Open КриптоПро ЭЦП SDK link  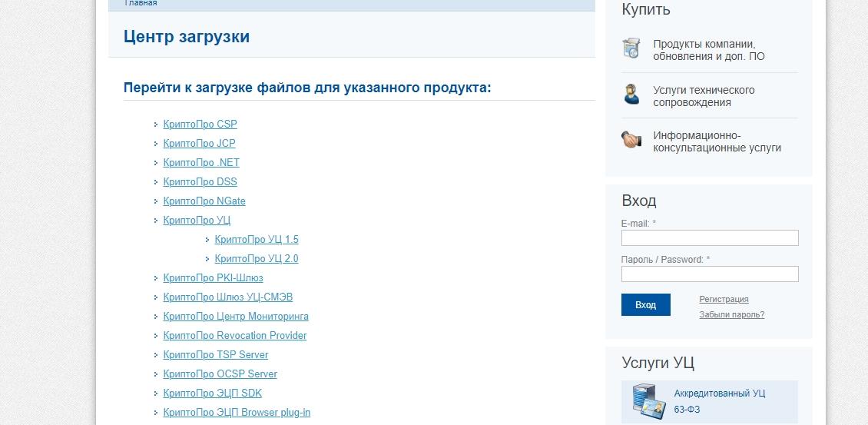[x=213, y=393]
